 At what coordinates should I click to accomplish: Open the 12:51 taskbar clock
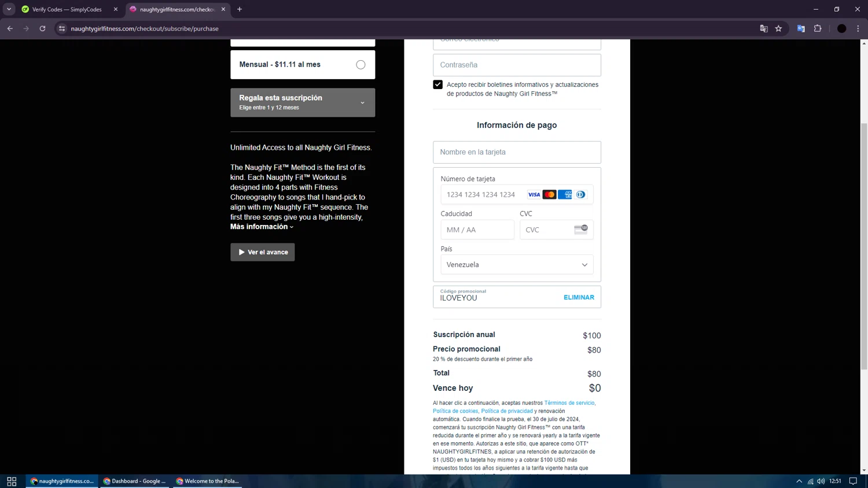pyautogui.click(x=835, y=481)
